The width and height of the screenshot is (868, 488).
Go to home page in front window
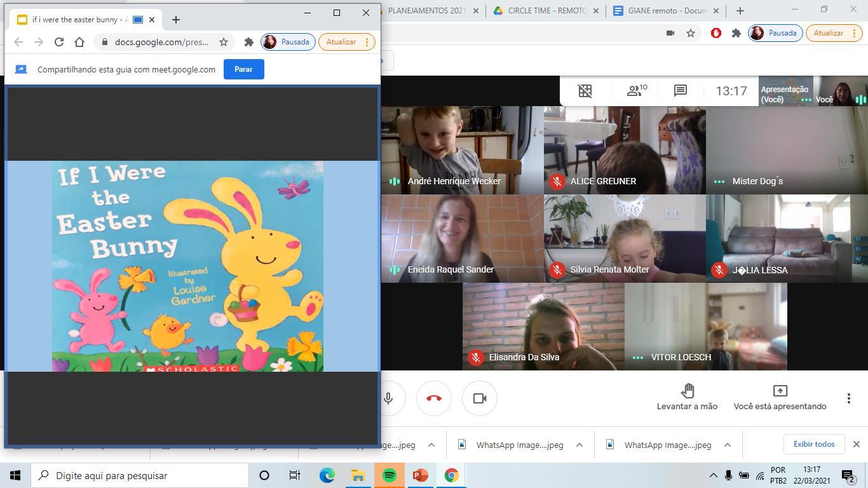click(79, 42)
